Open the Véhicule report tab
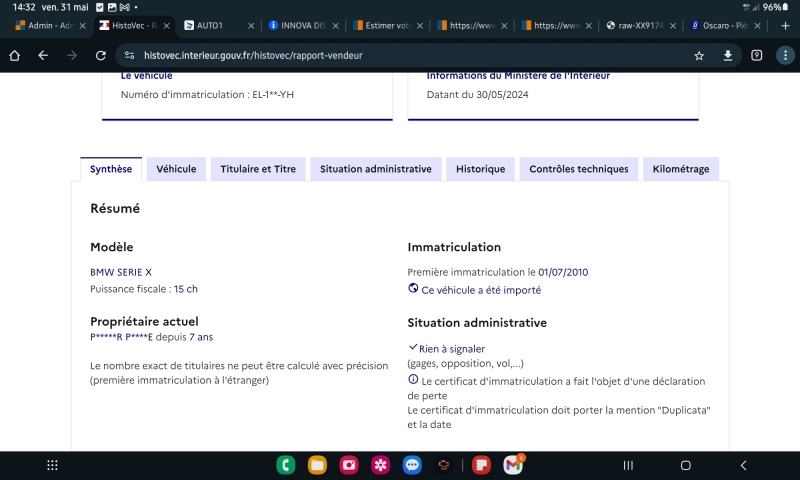 click(x=176, y=169)
